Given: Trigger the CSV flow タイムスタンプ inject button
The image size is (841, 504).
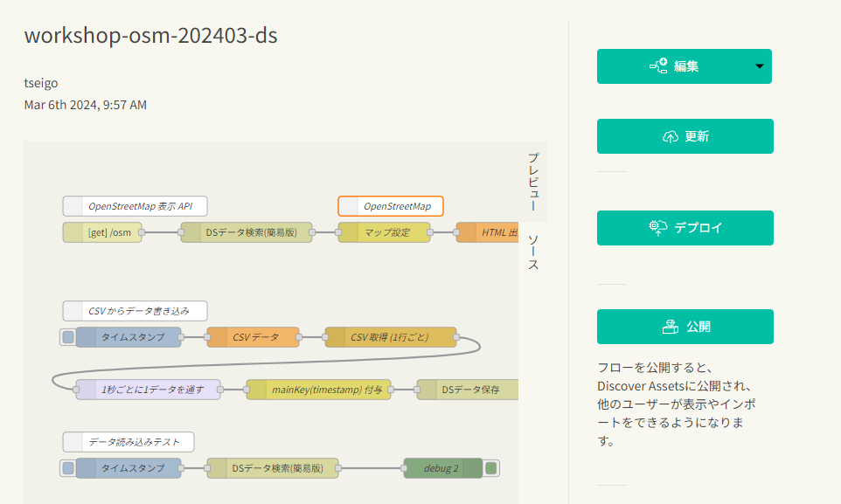Looking at the screenshot, I should (68, 337).
